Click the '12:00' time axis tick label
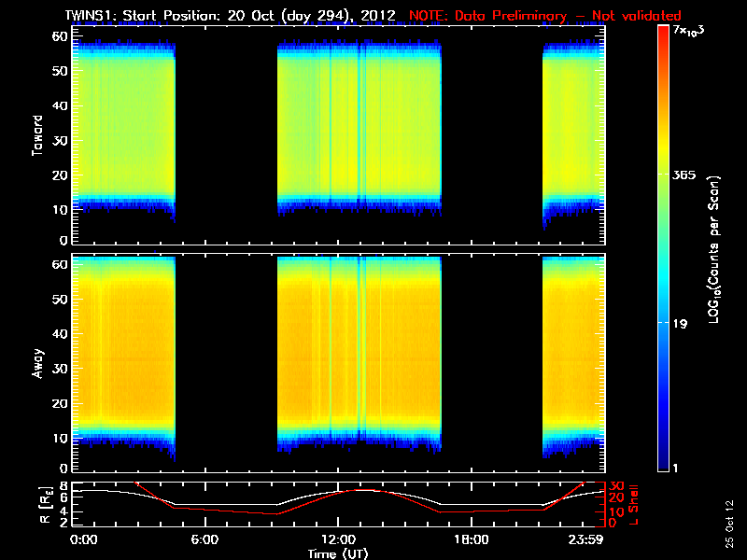This screenshot has height=560, width=747. point(337,540)
